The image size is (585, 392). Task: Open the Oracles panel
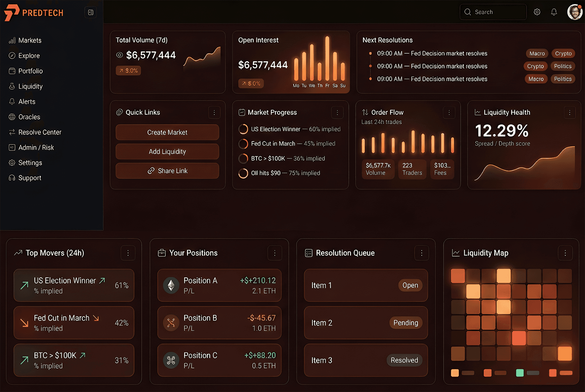click(x=29, y=117)
